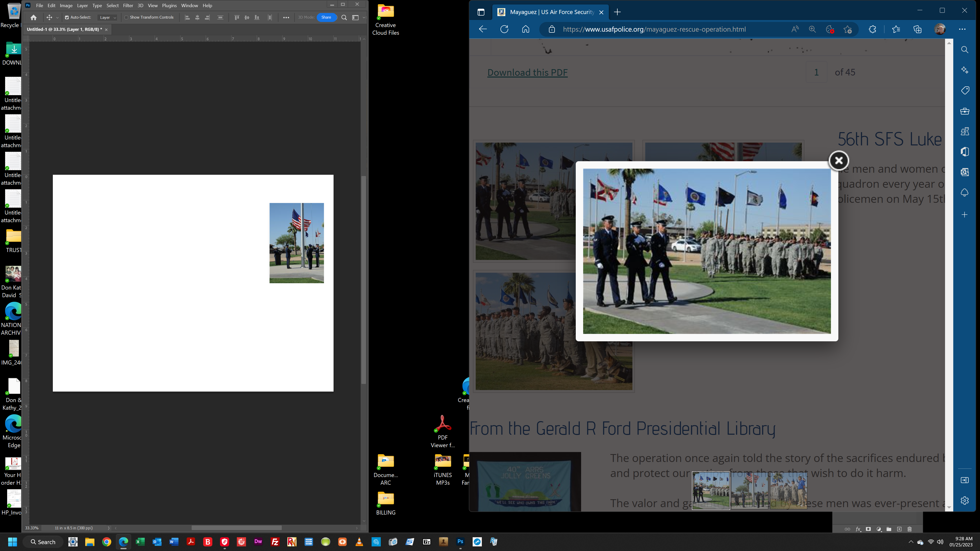Click the taskbar Search box
The height and width of the screenshot is (551, 980).
click(43, 542)
